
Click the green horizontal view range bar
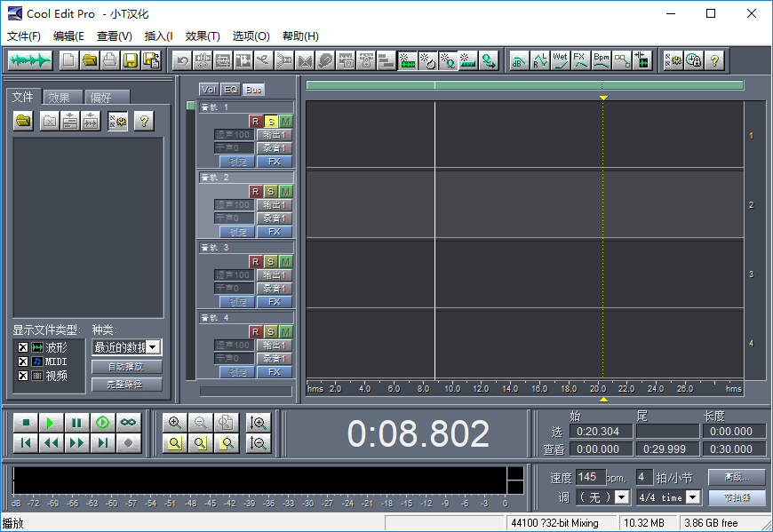coord(524,85)
